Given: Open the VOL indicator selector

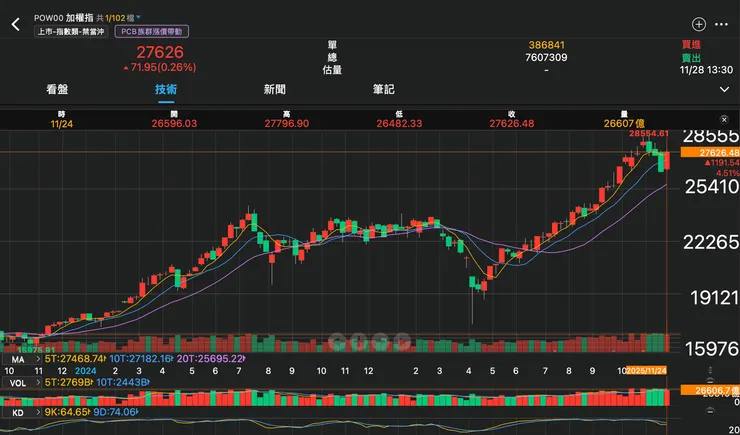Looking at the screenshot, I should tap(22, 383).
